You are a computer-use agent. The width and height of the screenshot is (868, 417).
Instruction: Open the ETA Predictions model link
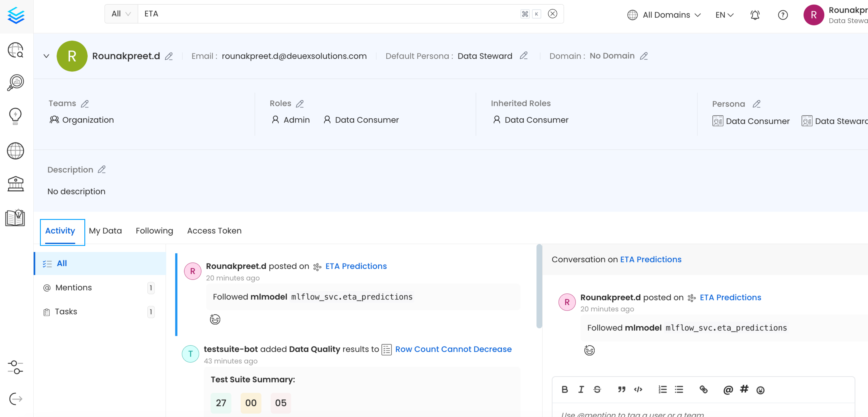(x=356, y=266)
